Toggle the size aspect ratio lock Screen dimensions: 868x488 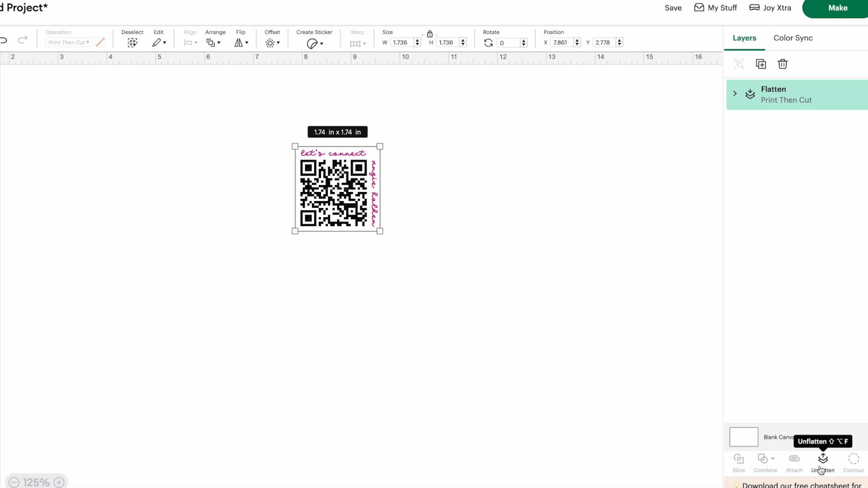[429, 34]
